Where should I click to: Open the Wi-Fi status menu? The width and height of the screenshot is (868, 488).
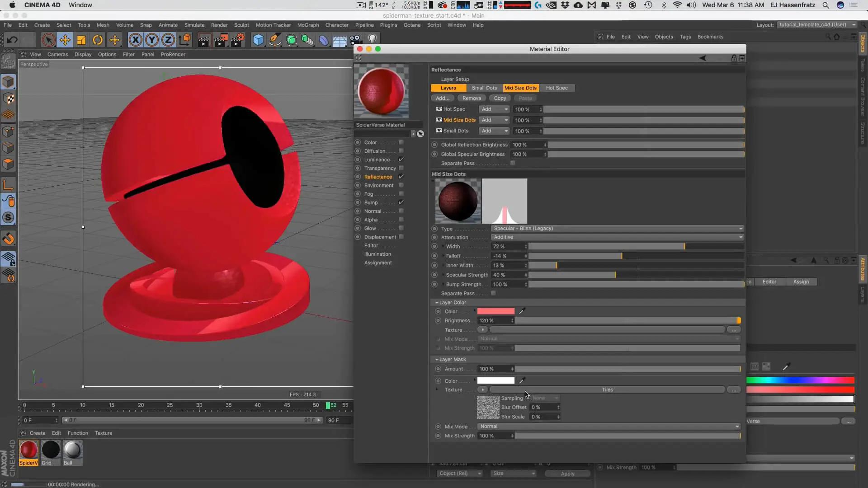point(677,5)
